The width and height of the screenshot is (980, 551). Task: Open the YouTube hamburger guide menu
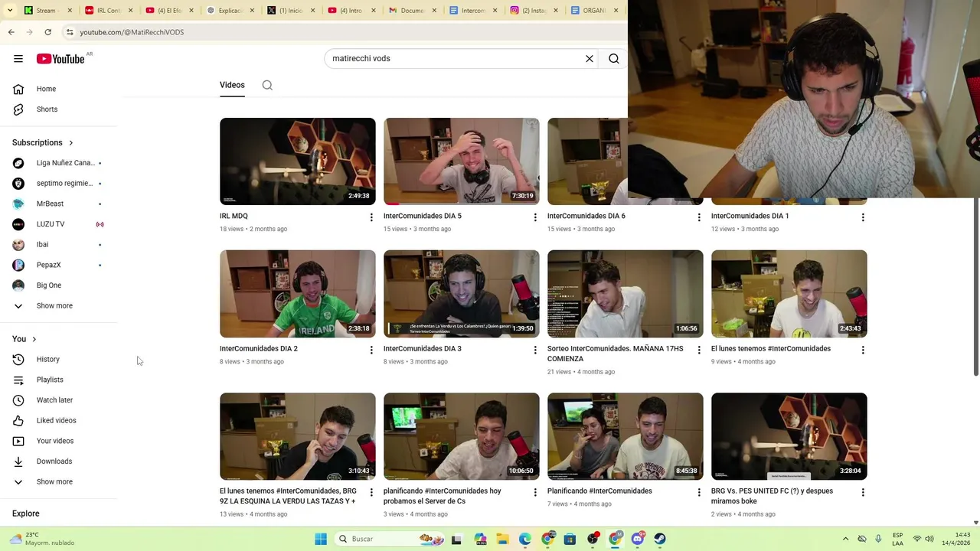pos(18,59)
